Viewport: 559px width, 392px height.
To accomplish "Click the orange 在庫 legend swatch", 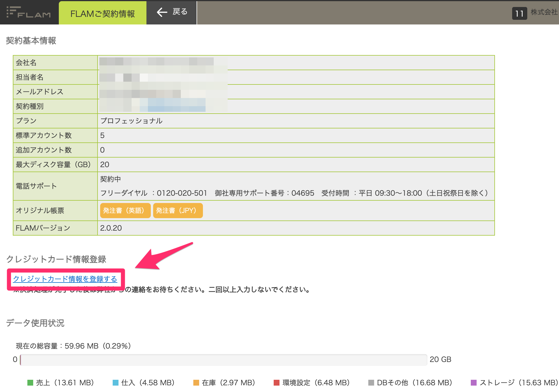I will point(196,383).
